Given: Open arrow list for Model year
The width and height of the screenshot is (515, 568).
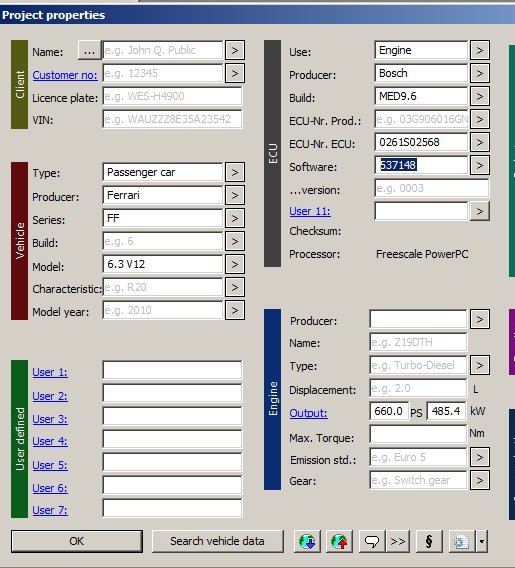Looking at the screenshot, I should pos(235,310).
